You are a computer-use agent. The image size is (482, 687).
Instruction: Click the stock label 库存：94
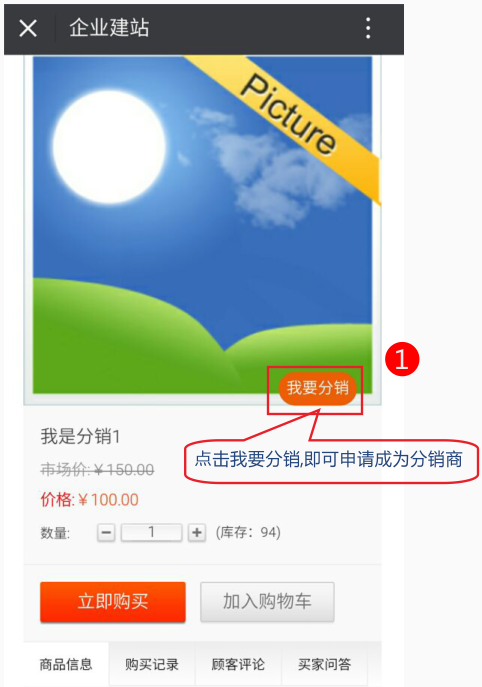(248, 533)
